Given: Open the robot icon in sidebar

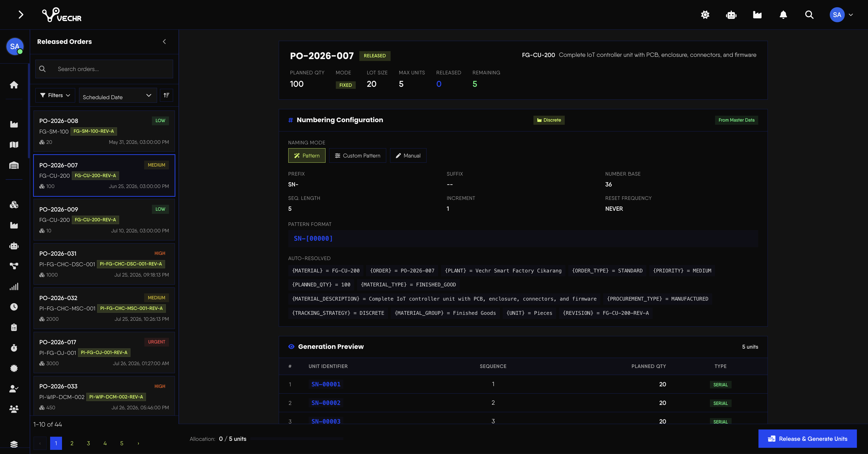Looking at the screenshot, I should click(x=14, y=246).
